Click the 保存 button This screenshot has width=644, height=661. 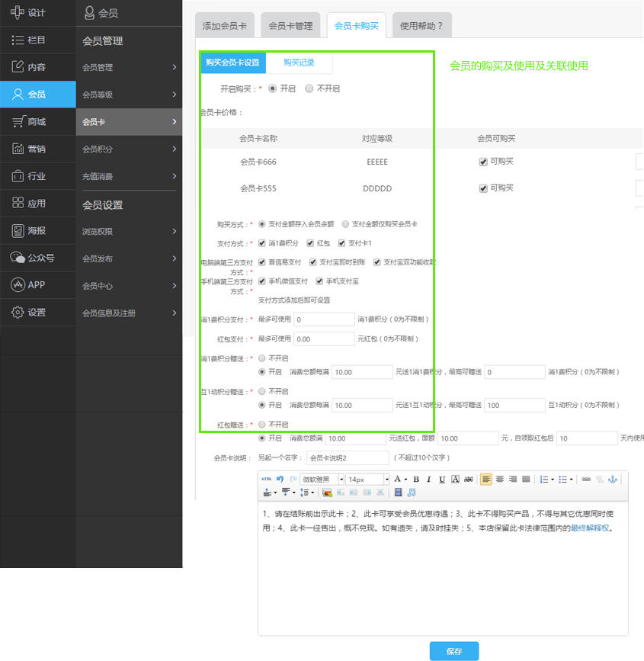point(454,651)
